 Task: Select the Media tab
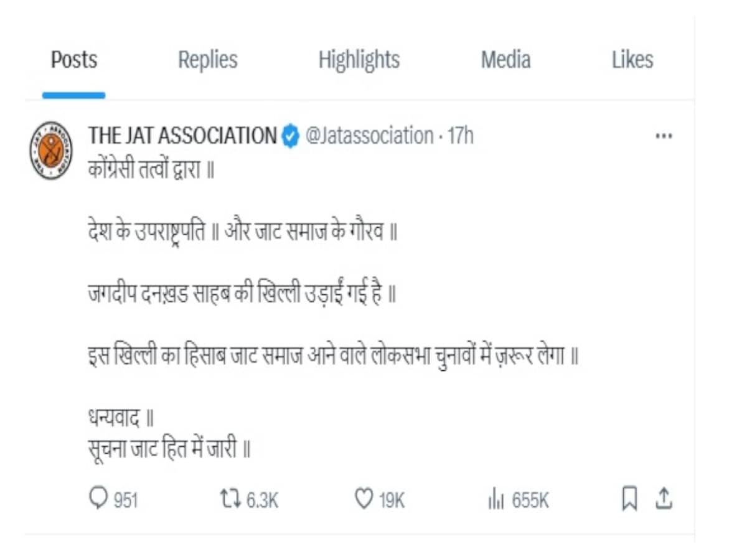coord(505,60)
